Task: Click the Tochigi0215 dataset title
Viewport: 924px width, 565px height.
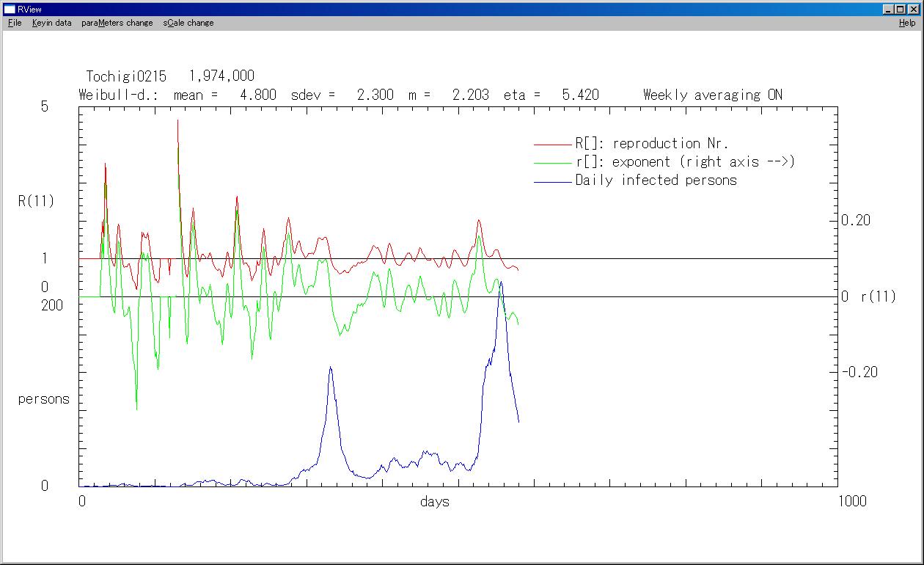Action: tap(126, 76)
